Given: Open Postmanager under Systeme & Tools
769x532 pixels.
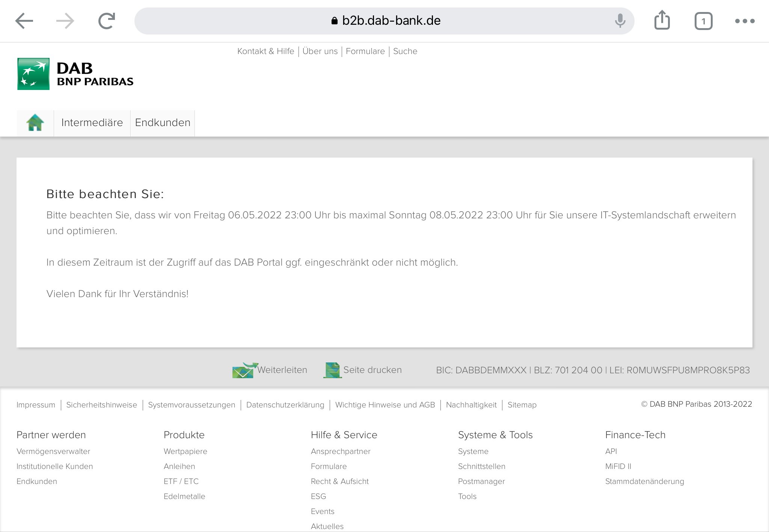Looking at the screenshot, I should [x=481, y=481].
